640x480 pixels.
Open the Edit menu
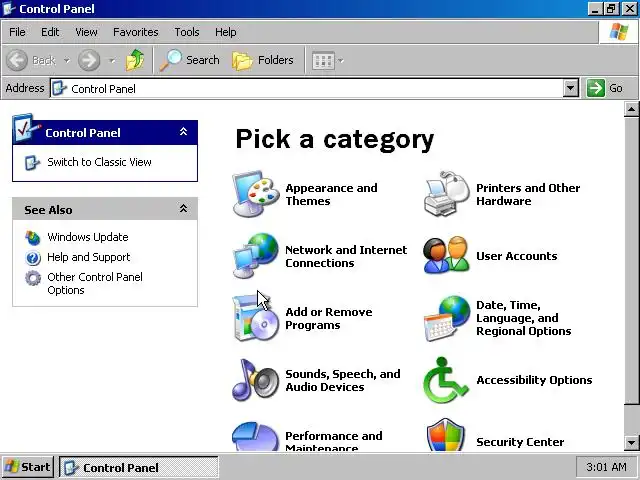(x=50, y=32)
